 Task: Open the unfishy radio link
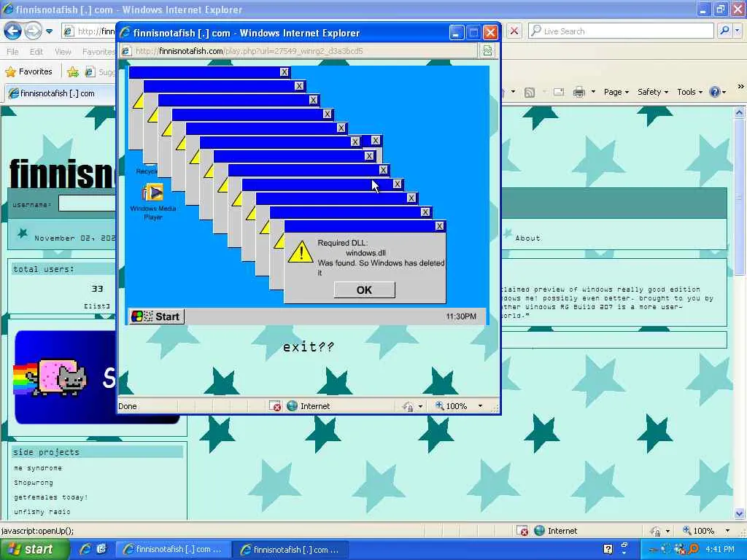click(42, 512)
